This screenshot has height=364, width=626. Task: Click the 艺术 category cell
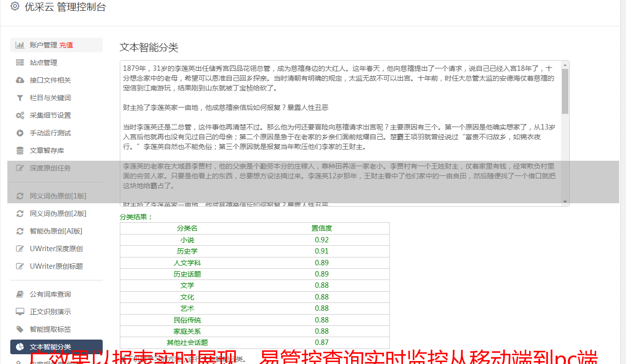coord(187,308)
